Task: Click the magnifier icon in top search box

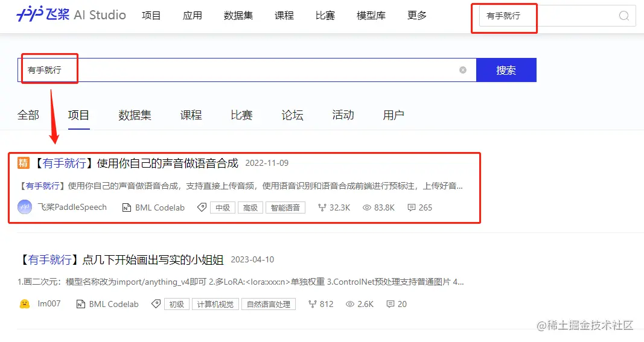Action: [624, 16]
